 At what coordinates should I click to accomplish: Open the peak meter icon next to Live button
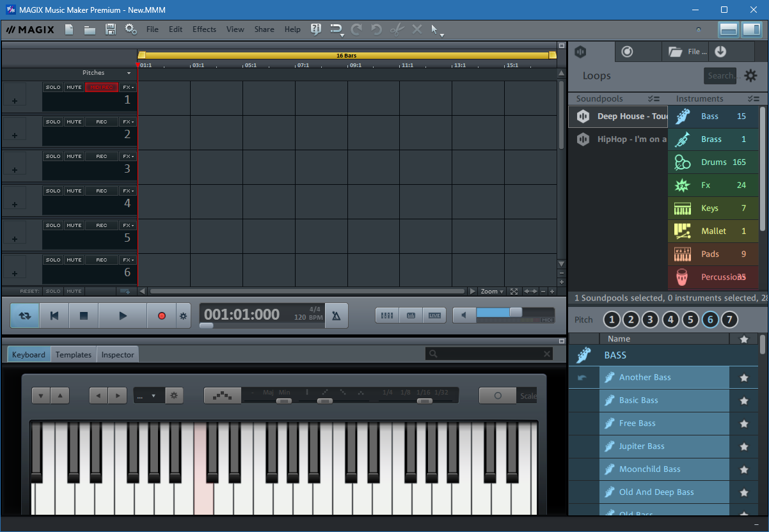pyautogui.click(x=411, y=315)
